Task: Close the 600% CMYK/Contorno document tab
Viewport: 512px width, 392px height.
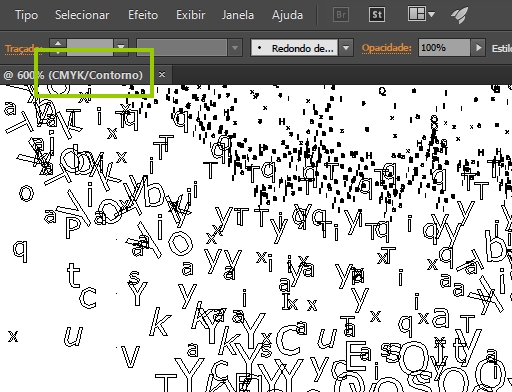Action: pos(162,75)
